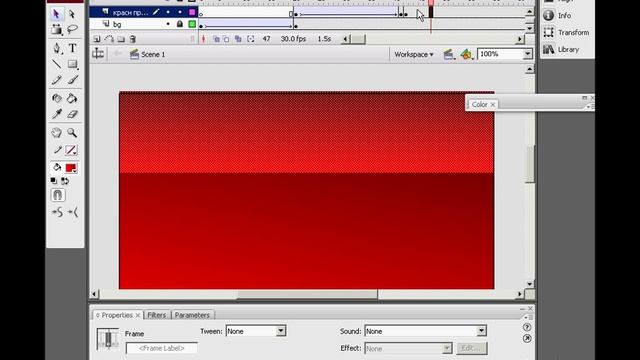Unlock the bg layer padlock
Screen dimensions: 640x360
[180, 24]
